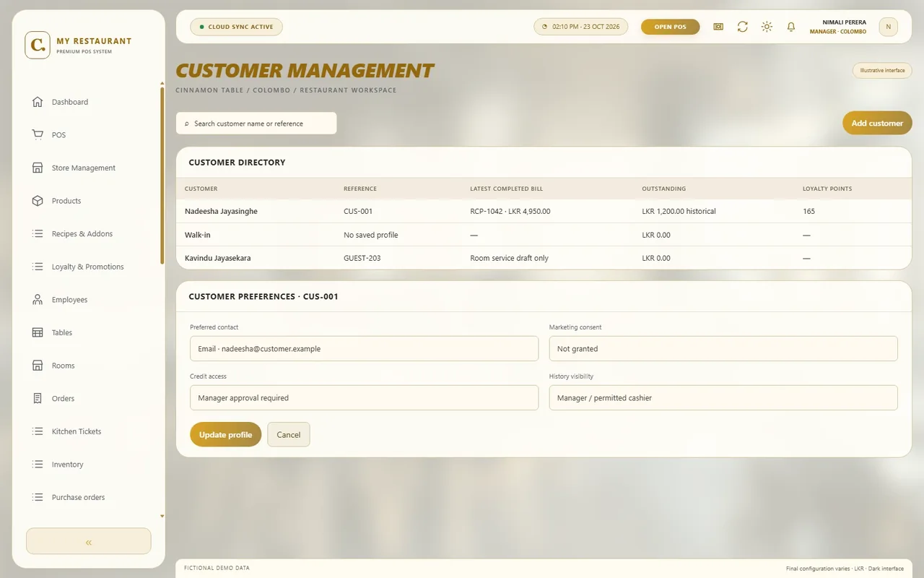This screenshot has height=578, width=924.
Task: Select the Nadeesha Jayasinghe customer row
Action: (x=544, y=211)
